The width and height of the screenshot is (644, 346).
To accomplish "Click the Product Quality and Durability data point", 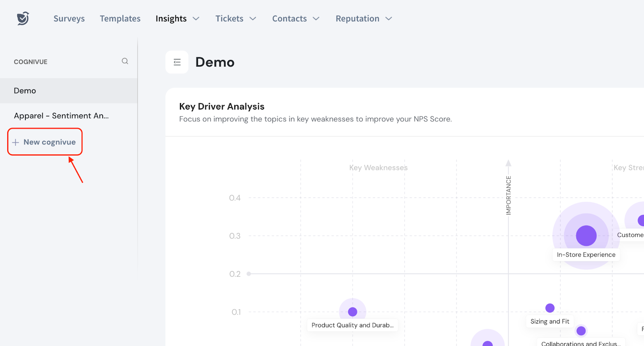I will click(353, 312).
